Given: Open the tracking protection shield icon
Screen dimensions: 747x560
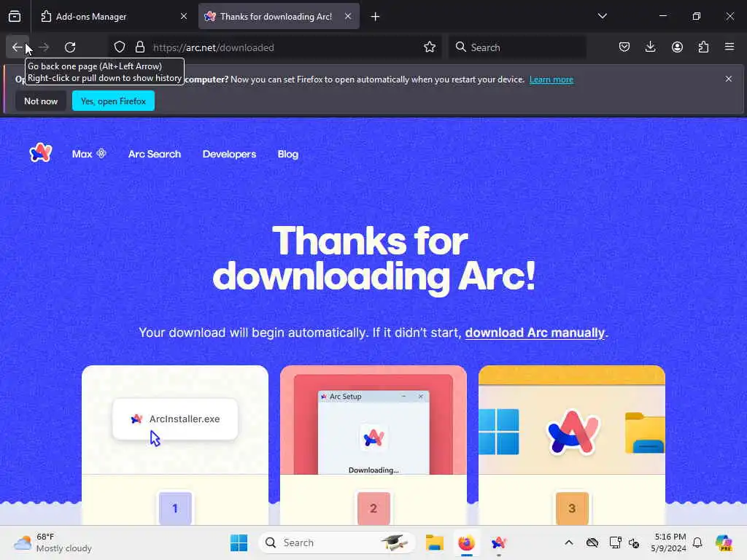Looking at the screenshot, I should coord(120,47).
